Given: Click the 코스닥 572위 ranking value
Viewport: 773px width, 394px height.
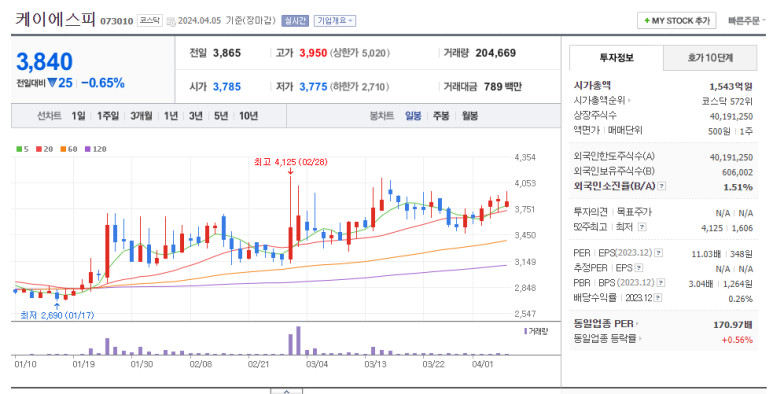Looking at the screenshot, I should [x=727, y=101].
